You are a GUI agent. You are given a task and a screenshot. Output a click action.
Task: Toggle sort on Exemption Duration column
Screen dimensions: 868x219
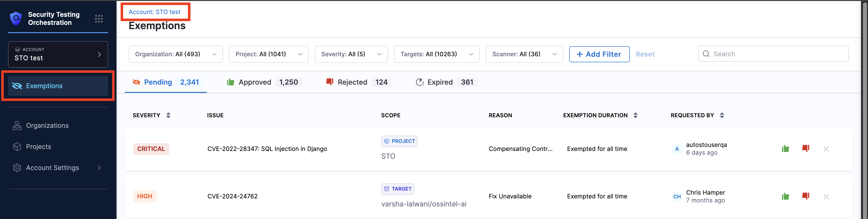tap(635, 115)
